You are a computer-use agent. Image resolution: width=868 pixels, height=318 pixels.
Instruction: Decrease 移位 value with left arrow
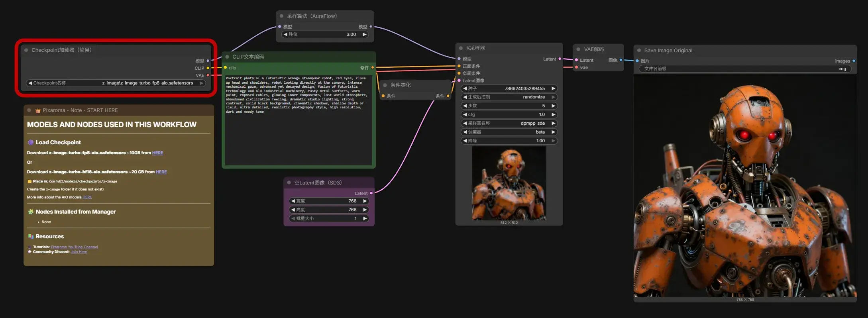pos(285,35)
